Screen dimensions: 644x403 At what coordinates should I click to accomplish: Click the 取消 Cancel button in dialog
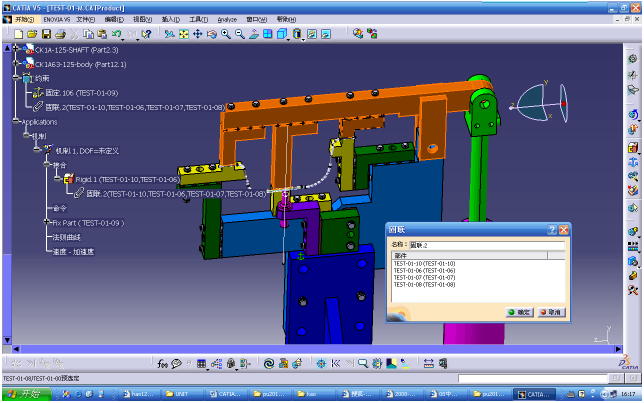[x=550, y=312]
